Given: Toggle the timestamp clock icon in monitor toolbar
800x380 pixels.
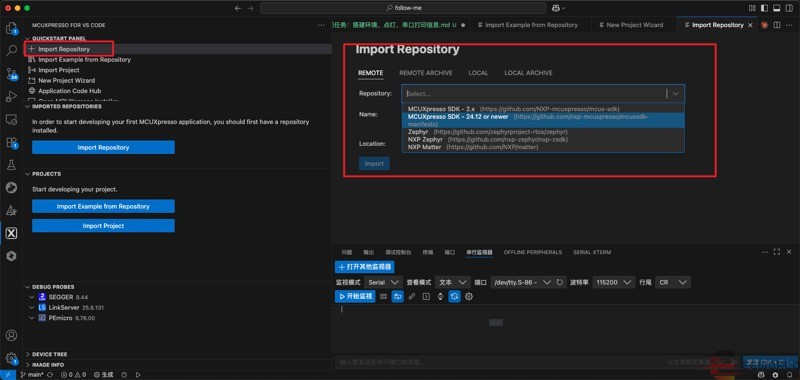Looking at the screenshot, I should coord(440,296).
